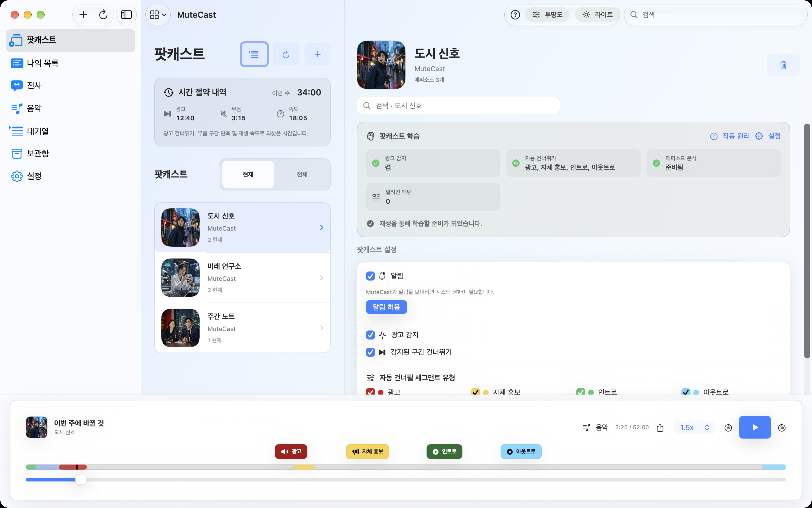
Task: Click the 아웃트로 segment marker button
Action: tap(521, 452)
